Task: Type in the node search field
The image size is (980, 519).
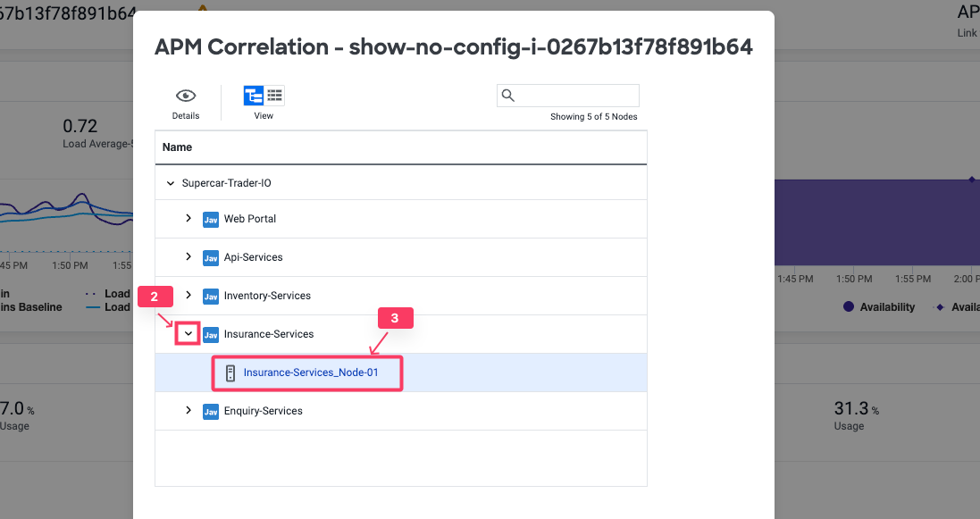Action: [x=576, y=96]
